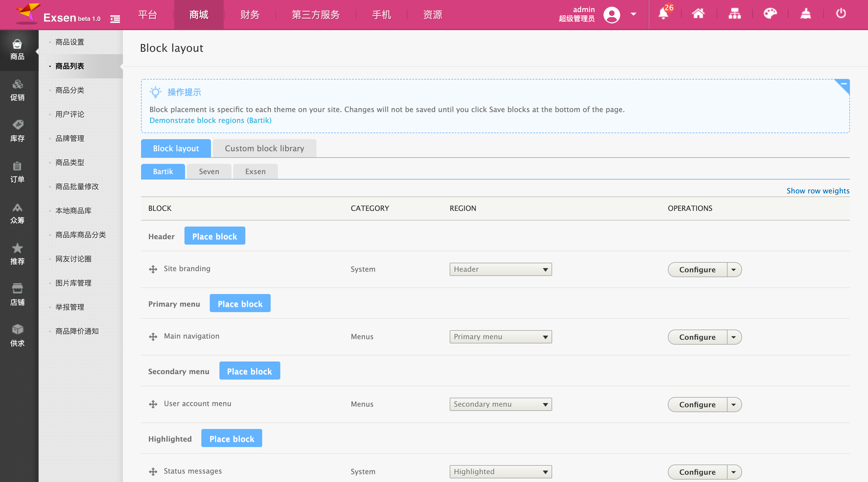Viewport: 868px width, 482px height.
Task: Toggle the sidebar collapse menu icon
Action: click(x=115, y=19)
